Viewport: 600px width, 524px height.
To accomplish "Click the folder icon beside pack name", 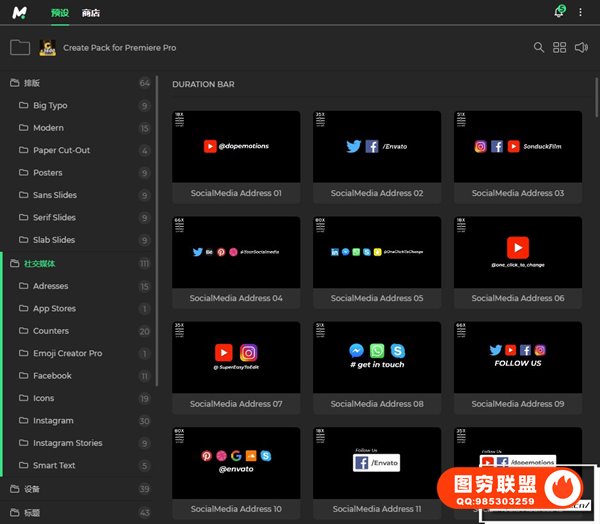I will (x=19, y=47).
